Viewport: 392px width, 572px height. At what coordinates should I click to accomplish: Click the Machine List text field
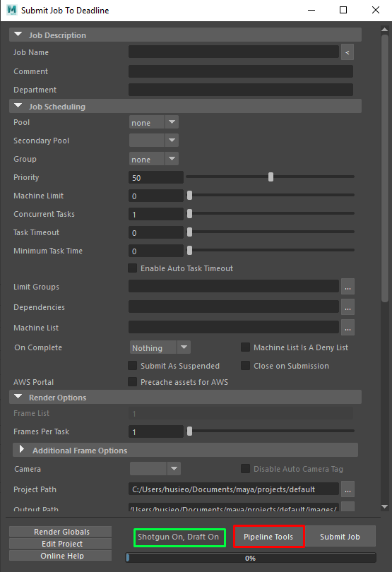(x=234, y=327)
